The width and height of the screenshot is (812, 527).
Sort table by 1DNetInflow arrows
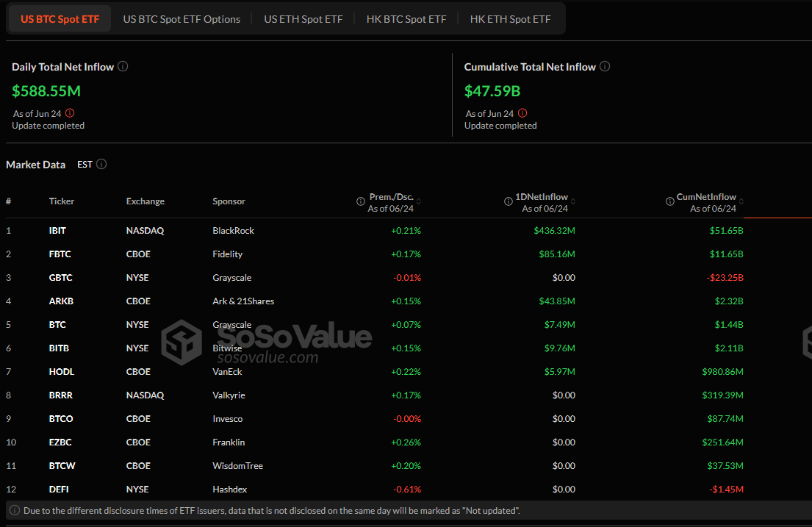pyautogui.click(x=572, y=201)
